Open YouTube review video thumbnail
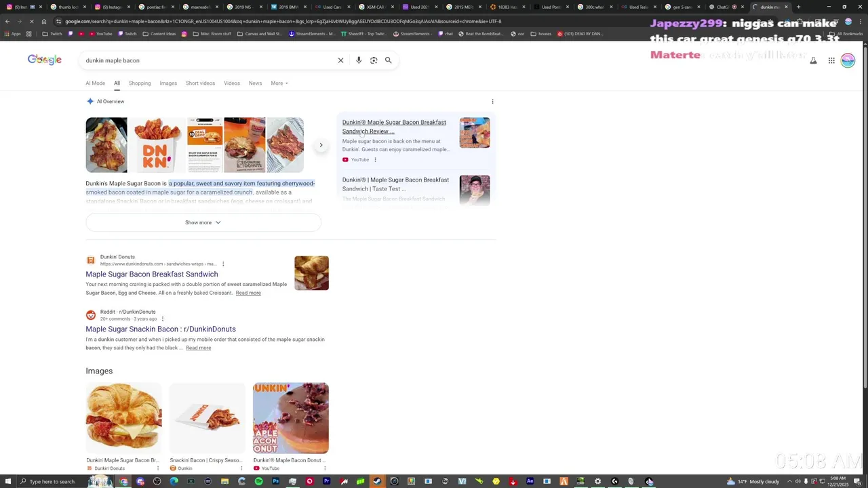Image resolution: width=868 pixels, height=488 pixels. [475, 133]
